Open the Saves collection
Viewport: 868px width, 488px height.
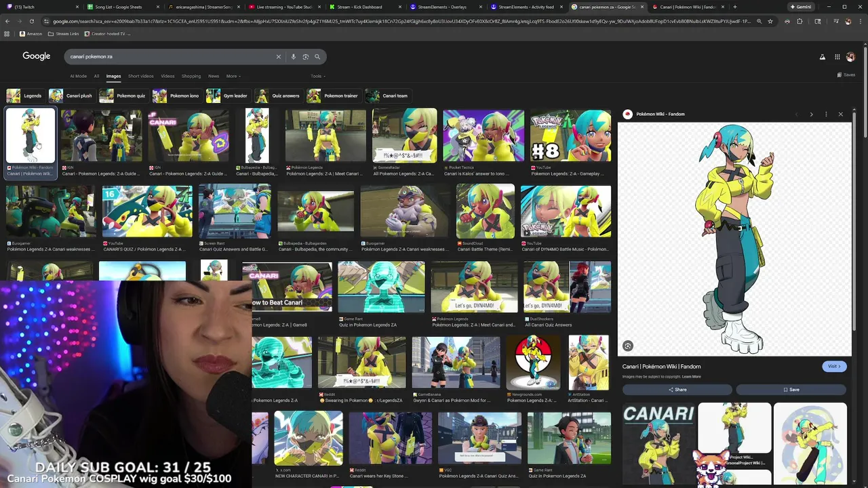[x=846, y=75]
